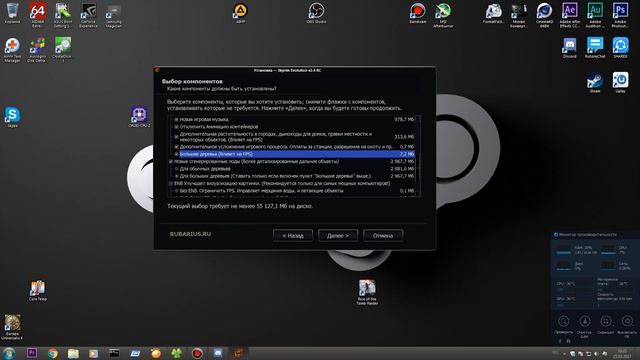Viewport: 640px width, 360px height.
Task: Open the Adobe After Effects desktop shortcut
Action: click(569, 15)
